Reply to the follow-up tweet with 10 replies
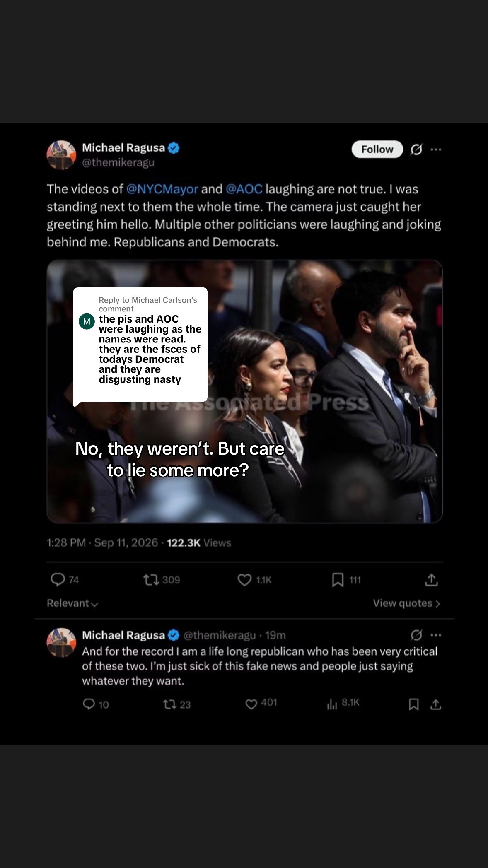This screenshot has height=868, width=488. tap(89, 704)
